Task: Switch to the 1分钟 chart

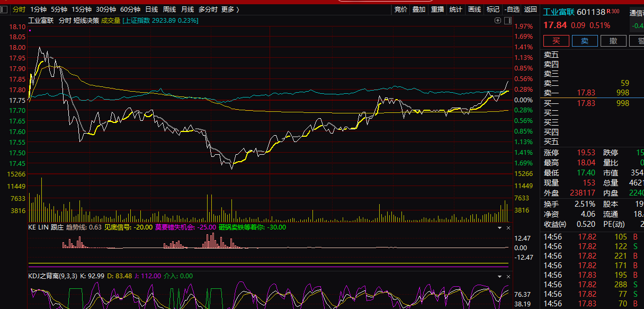Action: (38, 10)
